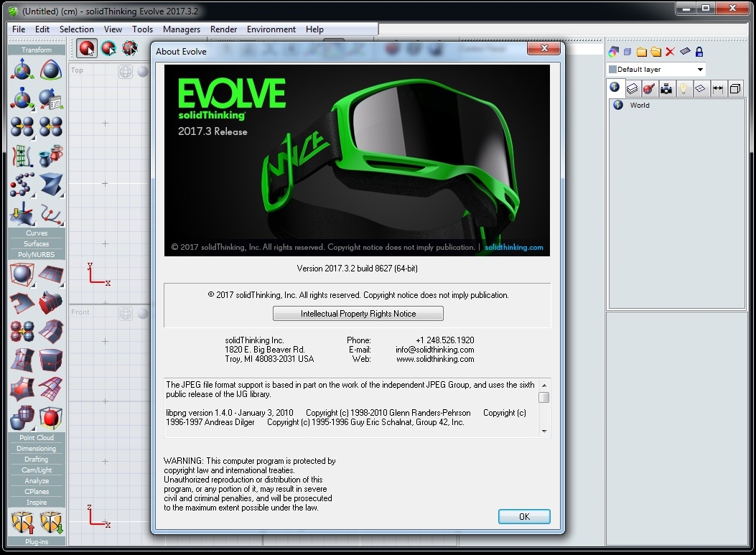Toggle the blue padlock lock icon

click(x=699, y=52)
